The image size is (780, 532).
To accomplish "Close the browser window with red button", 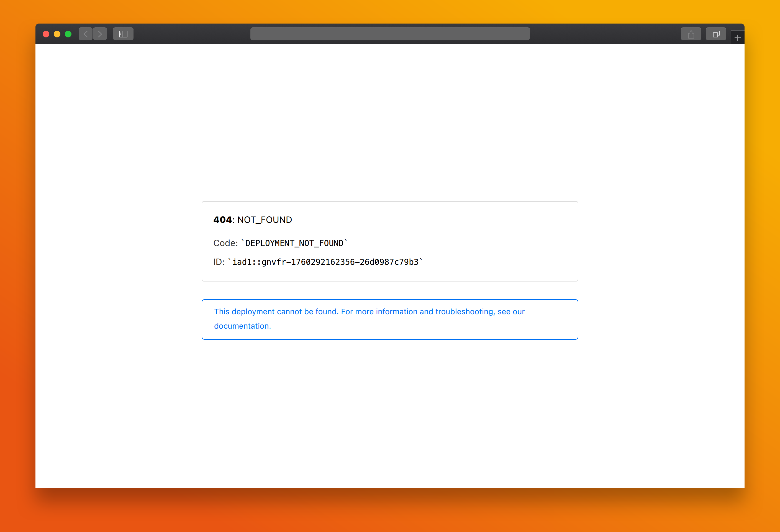I will pos(46,34).
